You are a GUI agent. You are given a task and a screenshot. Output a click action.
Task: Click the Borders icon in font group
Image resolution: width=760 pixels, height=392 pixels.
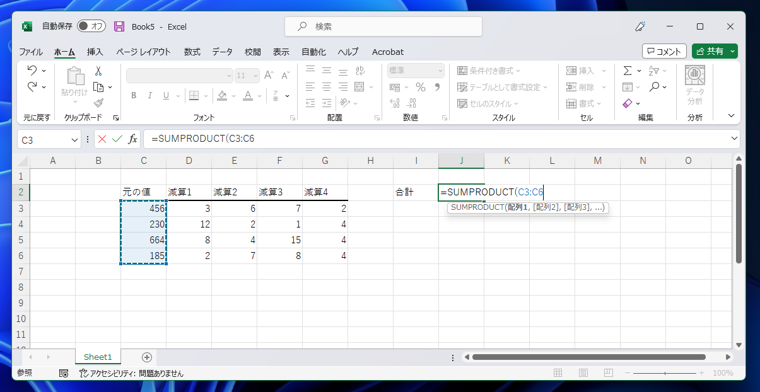click(193, 95)
